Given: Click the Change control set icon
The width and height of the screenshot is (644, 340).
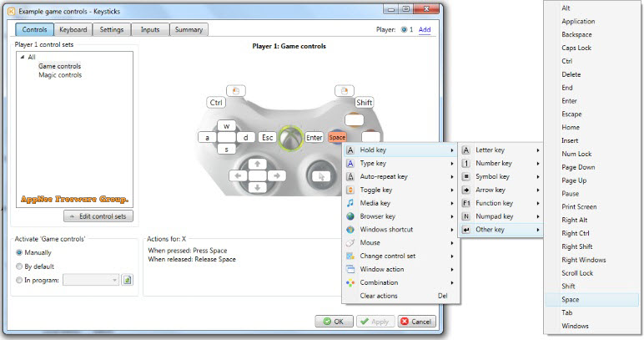Looking at the screenshot, I should (350, 256).
